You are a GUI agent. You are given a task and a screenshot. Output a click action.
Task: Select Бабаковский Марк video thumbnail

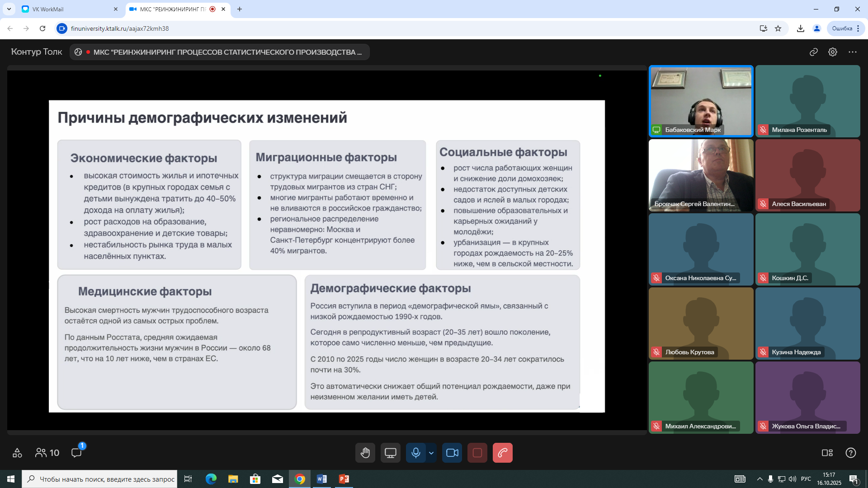pos(701,101)
